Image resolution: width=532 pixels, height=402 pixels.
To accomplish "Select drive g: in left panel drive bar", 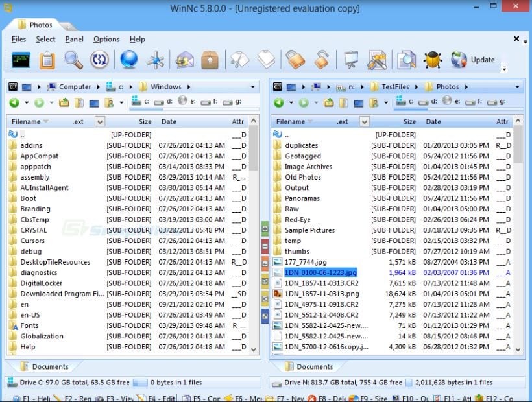I will pyautogui.click(x=232, y=102).
